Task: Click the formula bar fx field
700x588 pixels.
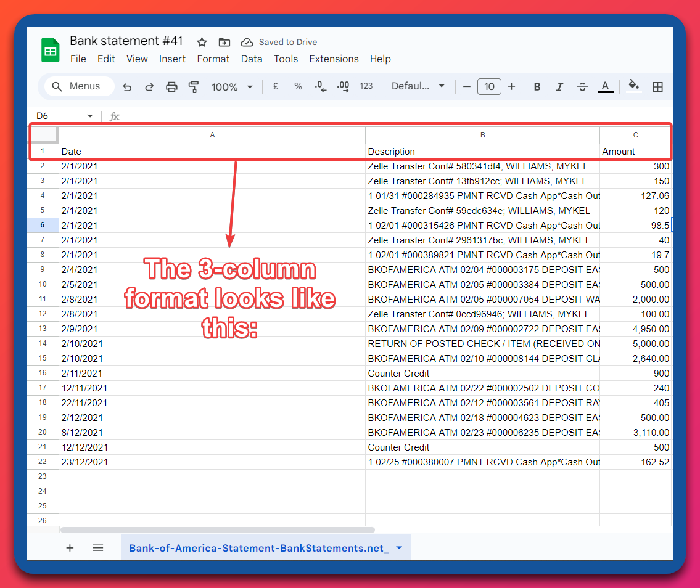Action: click(x=114, y=115)
